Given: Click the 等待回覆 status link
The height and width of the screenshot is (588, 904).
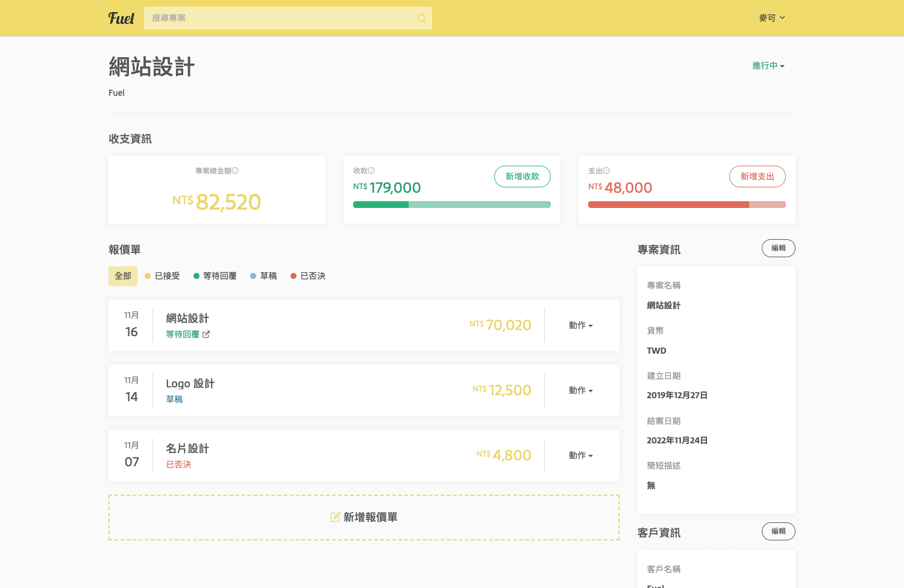Looking at the screenshot, I should pyautogui.click(x=183, y=334).
